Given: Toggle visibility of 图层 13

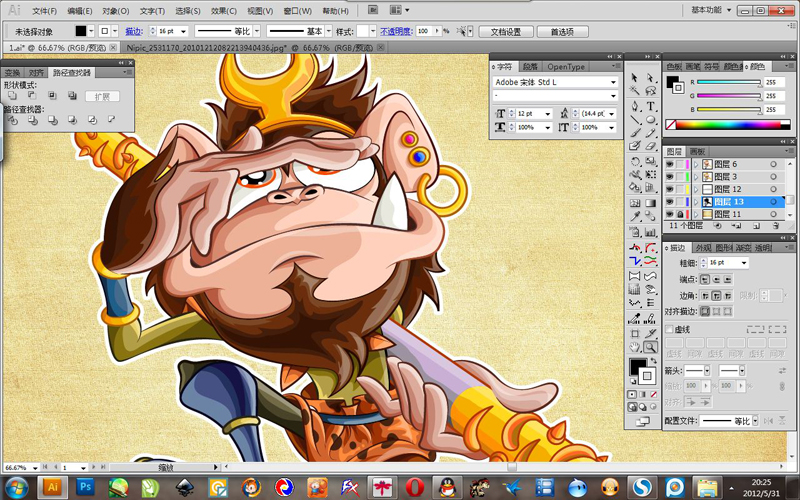Looking at the screenshot, I should point(669,202).
